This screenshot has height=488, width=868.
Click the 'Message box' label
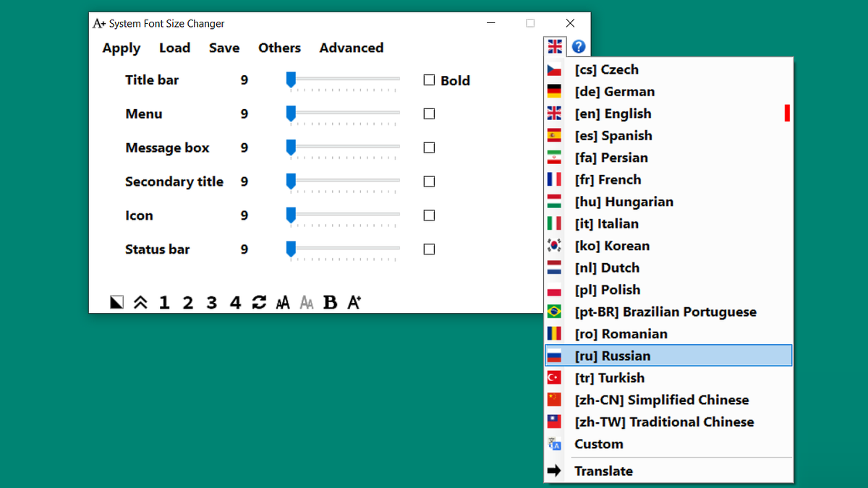167,147
